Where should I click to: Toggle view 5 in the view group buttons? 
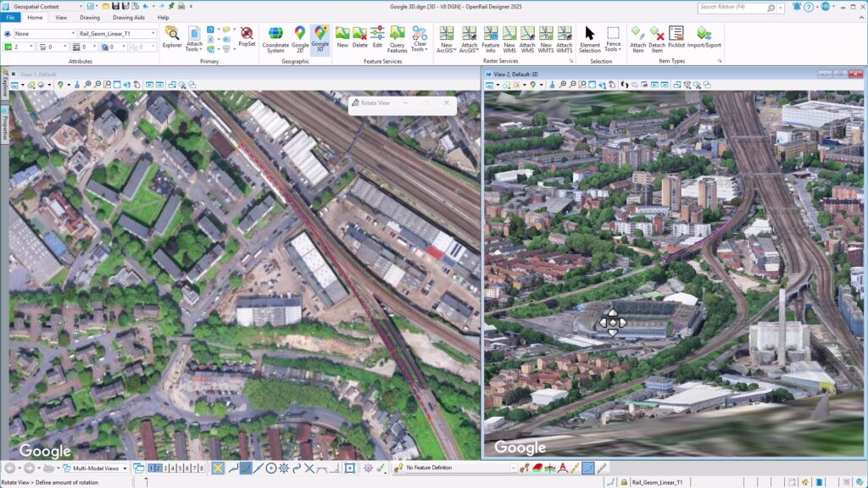tap(180, 468)
